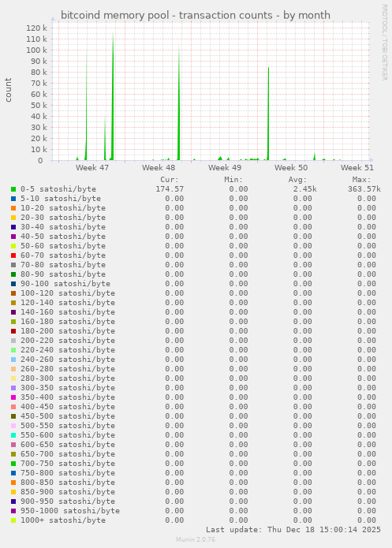Screen dimensions: 392x548
Task: Select the '300-350 satoshi/byte' legend label
Action: (68, 388)
